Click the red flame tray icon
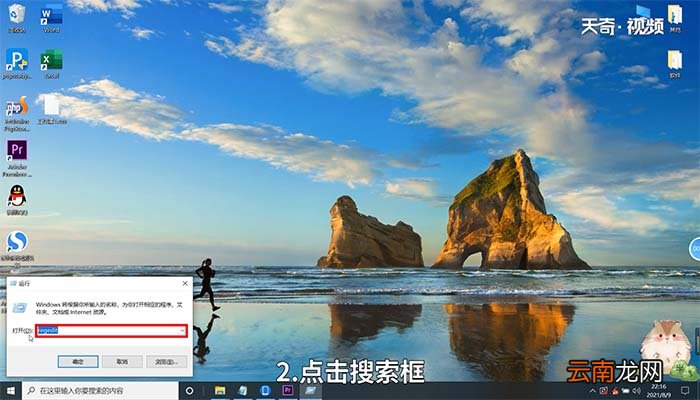 [x=615, y=391]
